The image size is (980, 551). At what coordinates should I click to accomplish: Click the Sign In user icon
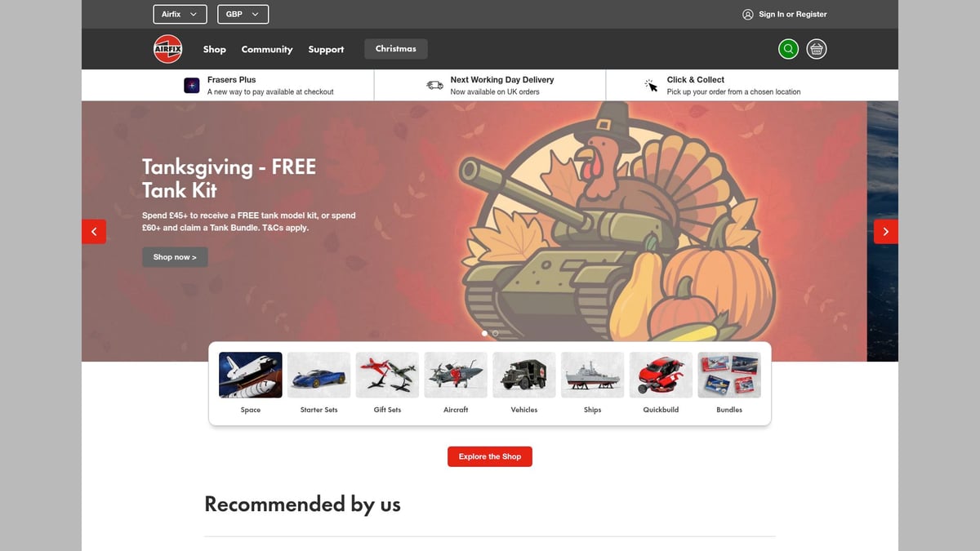click(x=747, y=14)
